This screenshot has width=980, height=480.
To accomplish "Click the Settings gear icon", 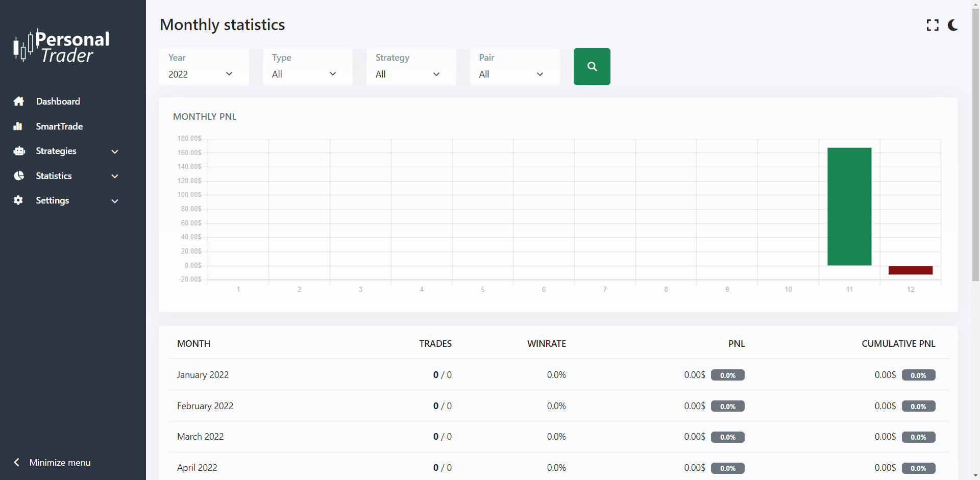I will (18, 200).
